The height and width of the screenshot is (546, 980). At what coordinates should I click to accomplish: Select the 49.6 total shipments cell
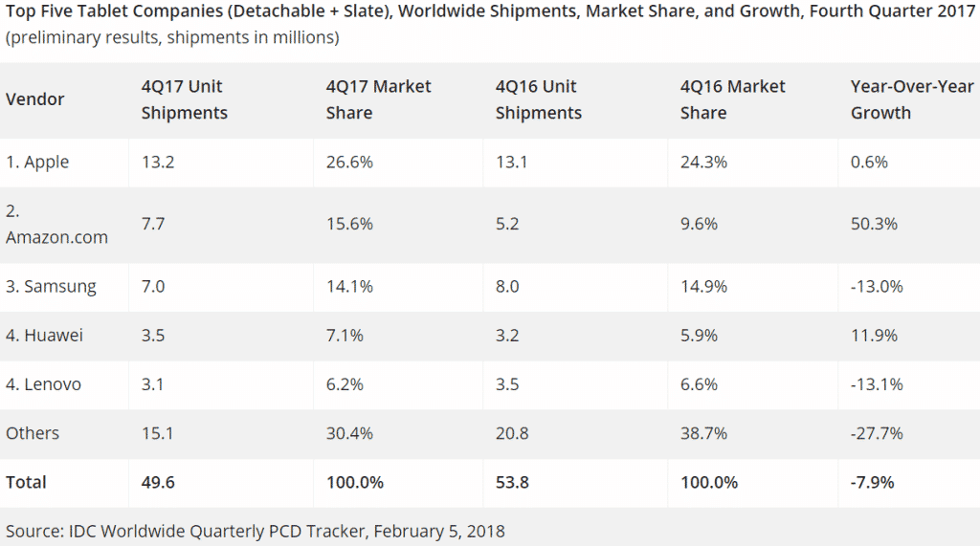158,482
